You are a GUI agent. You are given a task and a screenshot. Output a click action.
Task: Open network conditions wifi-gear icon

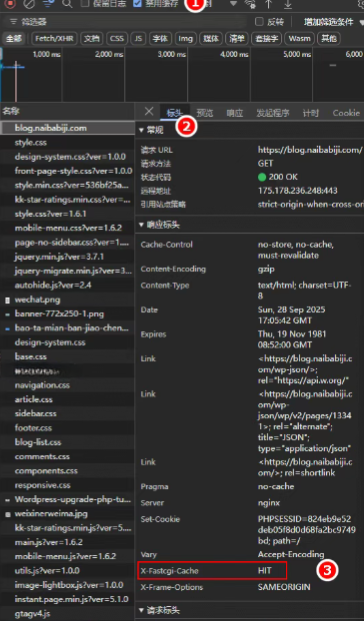tap(250, 4)
